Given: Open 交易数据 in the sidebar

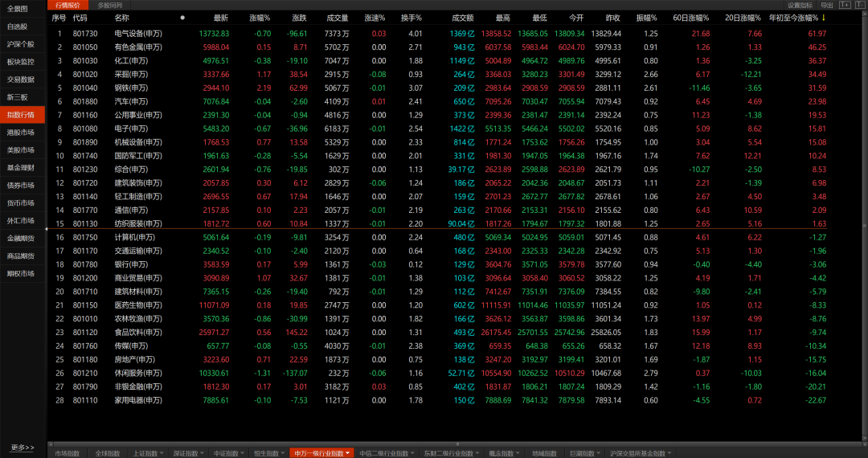Looking at the screenshot, I should (23, 80).
